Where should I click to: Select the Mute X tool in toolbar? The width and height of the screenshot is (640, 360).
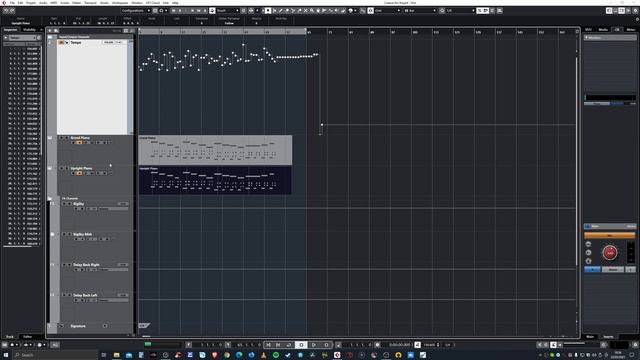305,11
